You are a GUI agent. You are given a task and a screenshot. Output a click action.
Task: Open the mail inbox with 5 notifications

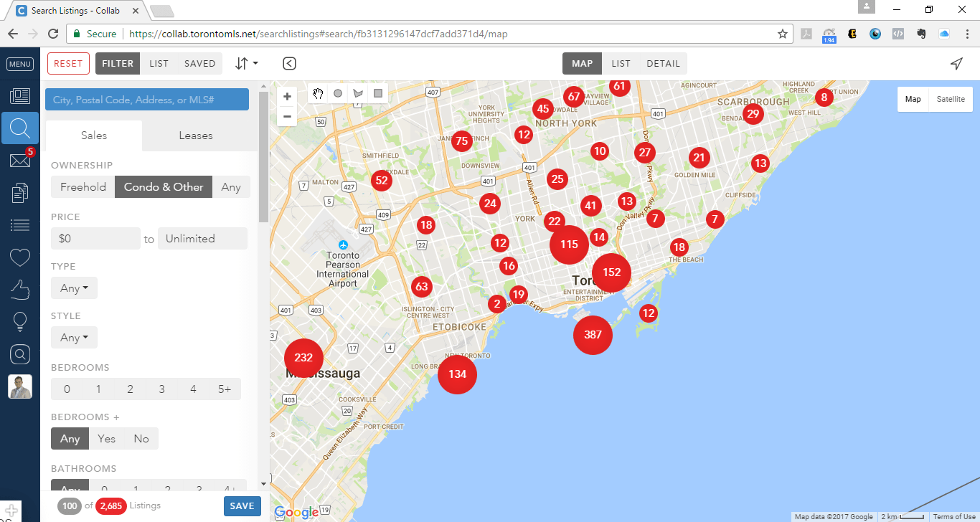pos(19,161)
